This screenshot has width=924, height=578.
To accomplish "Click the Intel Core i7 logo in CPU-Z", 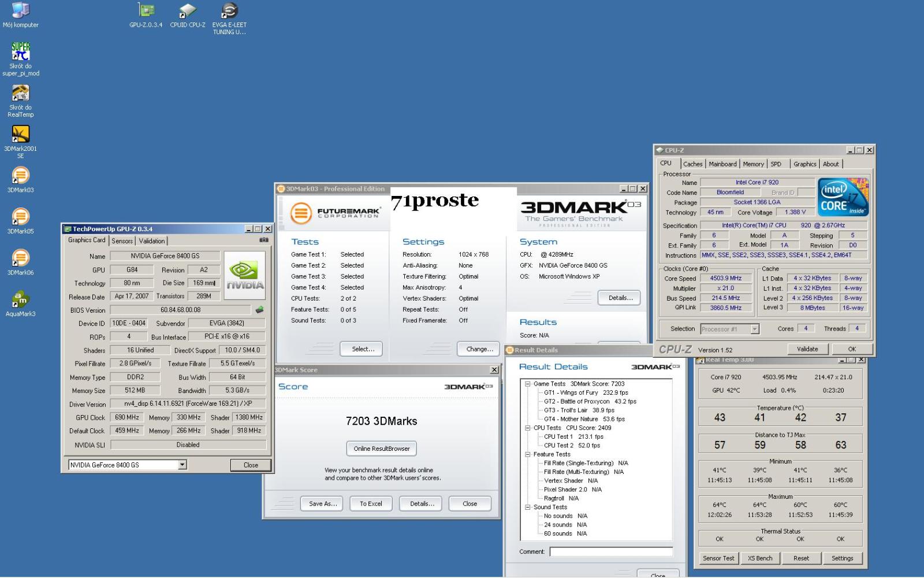I will click(843, 197).
